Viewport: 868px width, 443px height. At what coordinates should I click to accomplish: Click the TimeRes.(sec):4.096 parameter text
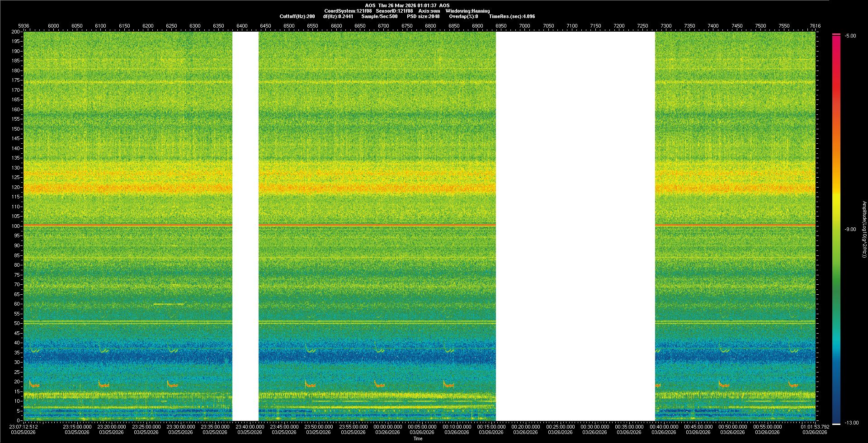(512, 16)
